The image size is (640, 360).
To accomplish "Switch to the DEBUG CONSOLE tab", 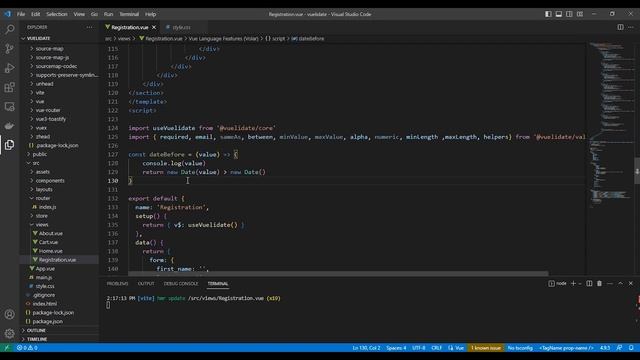I will [x=181, y=284].
